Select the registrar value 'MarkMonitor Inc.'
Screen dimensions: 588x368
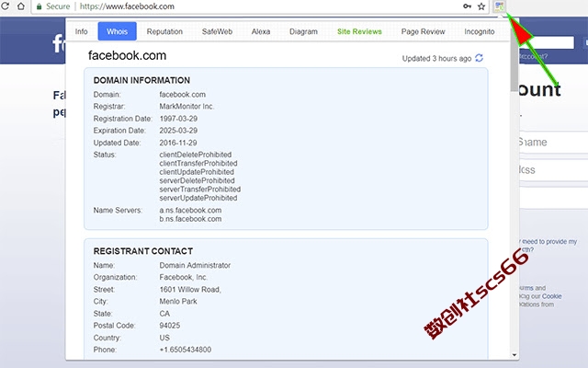point(187,107)
